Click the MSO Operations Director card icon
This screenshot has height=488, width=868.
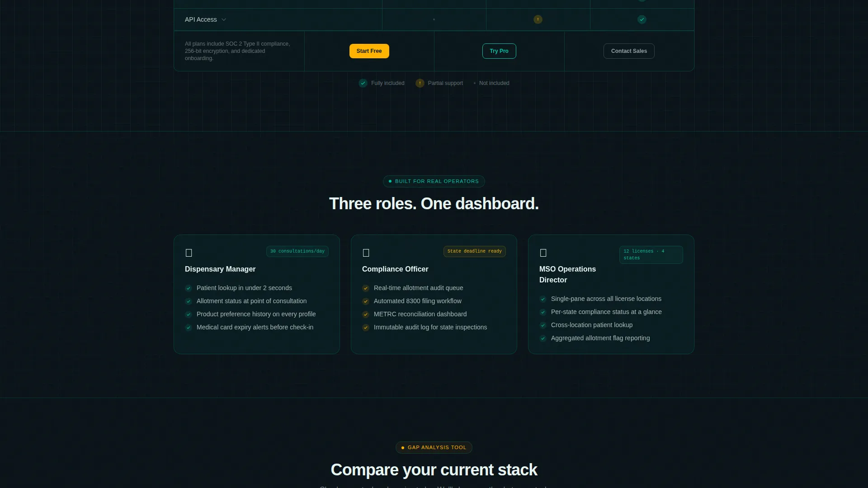pos(543,253)
